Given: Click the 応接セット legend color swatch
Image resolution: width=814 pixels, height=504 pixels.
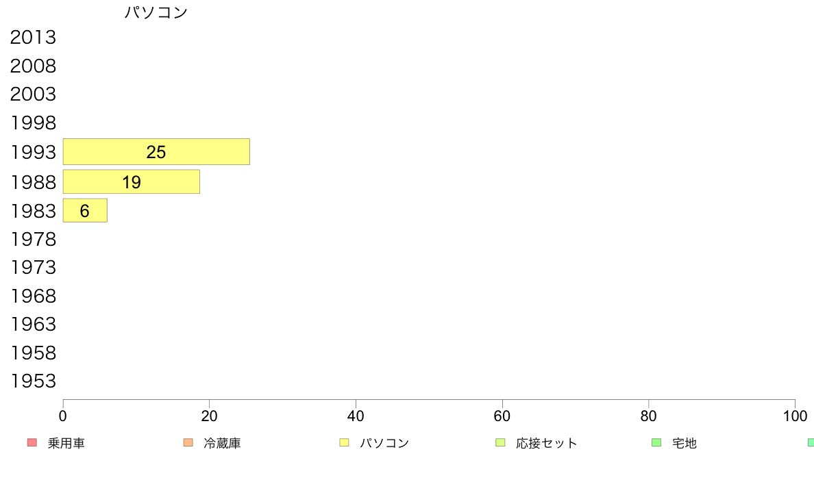Looking at the screenshot, I should click(500, 442).
